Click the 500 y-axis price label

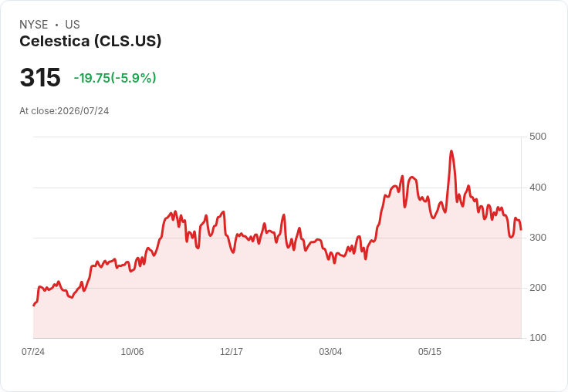click(538, 137)
